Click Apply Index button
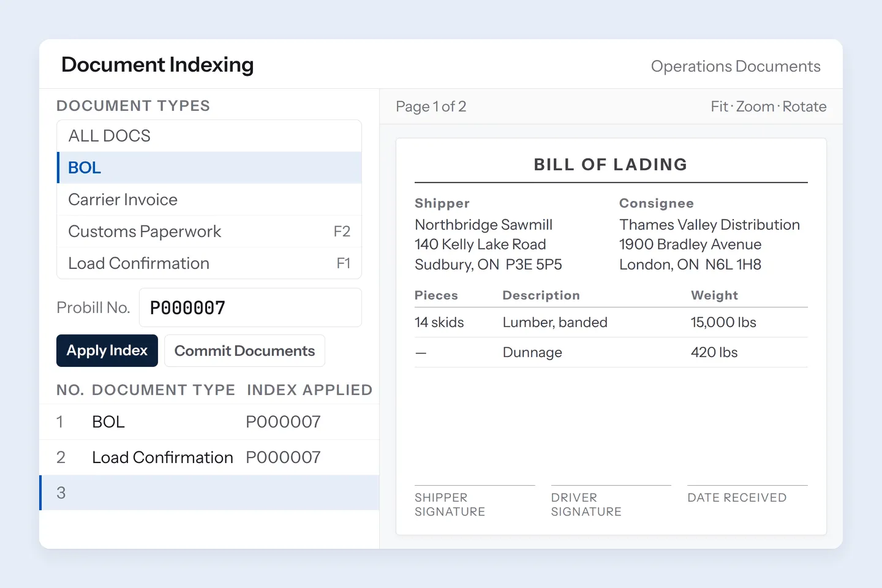 (107, 351)
